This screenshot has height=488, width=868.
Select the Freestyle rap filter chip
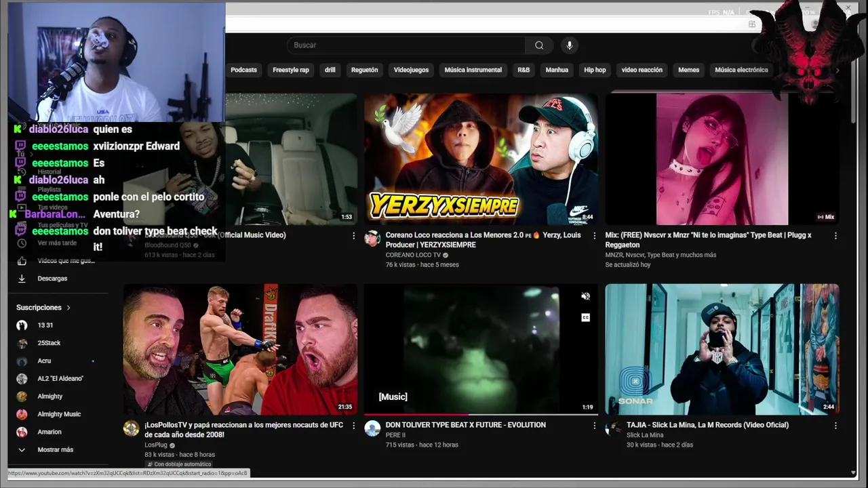pos(290,70)
